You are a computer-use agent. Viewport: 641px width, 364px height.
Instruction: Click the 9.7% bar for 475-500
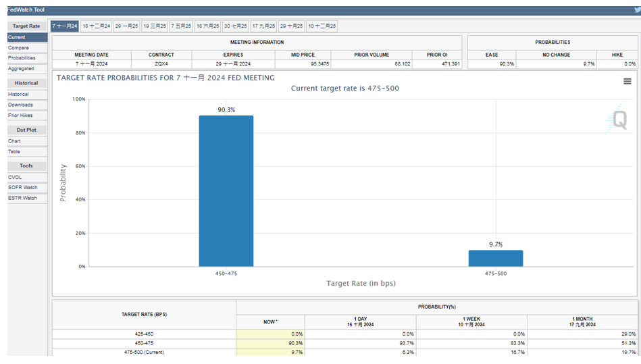(x=496, y=258)
